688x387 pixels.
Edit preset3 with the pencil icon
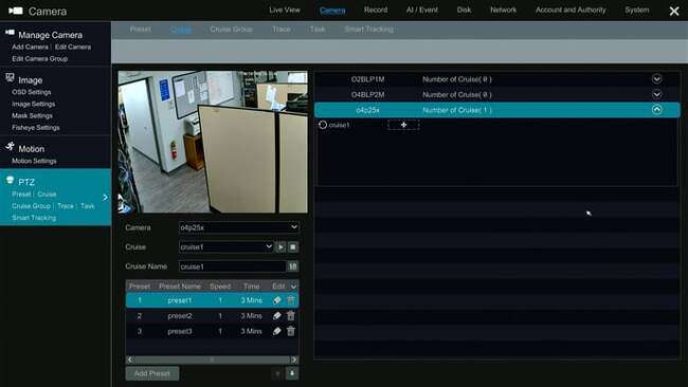tap(277, 331)
